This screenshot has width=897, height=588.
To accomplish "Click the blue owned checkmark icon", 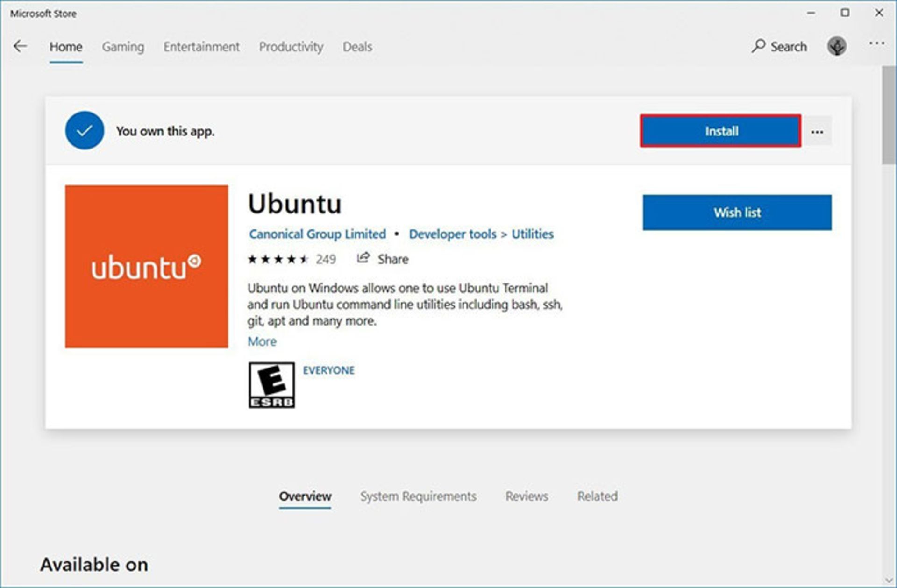I will click(x=85, y=130).
